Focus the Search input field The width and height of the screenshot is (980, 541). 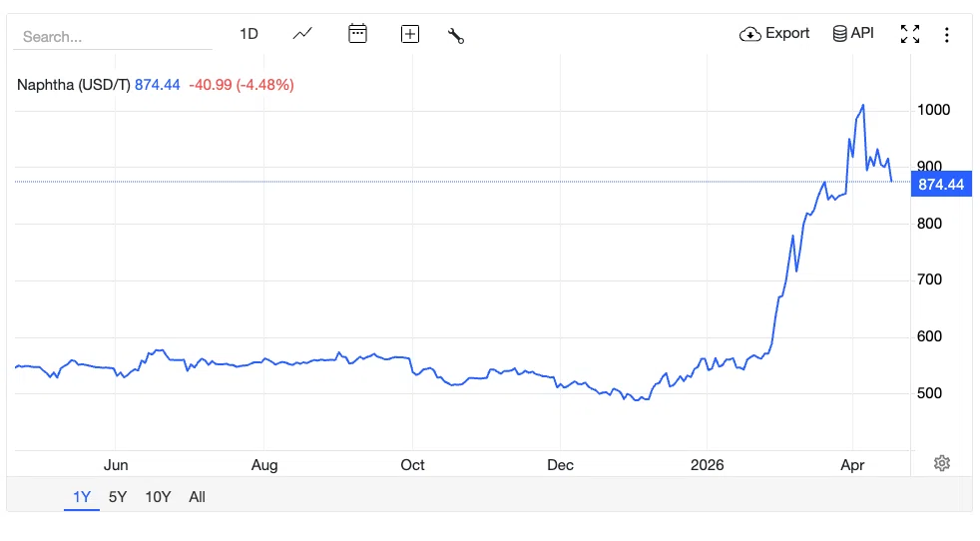click(x=113, y=37)
